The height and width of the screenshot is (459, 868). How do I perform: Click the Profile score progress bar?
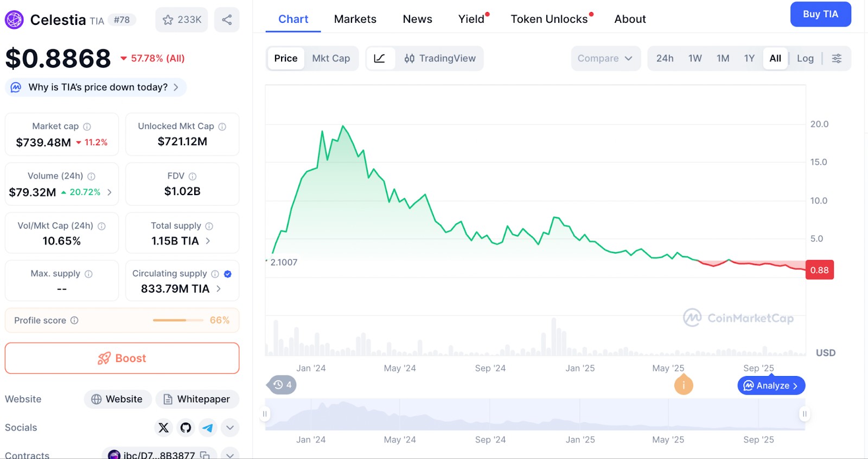tap(177, 320)
